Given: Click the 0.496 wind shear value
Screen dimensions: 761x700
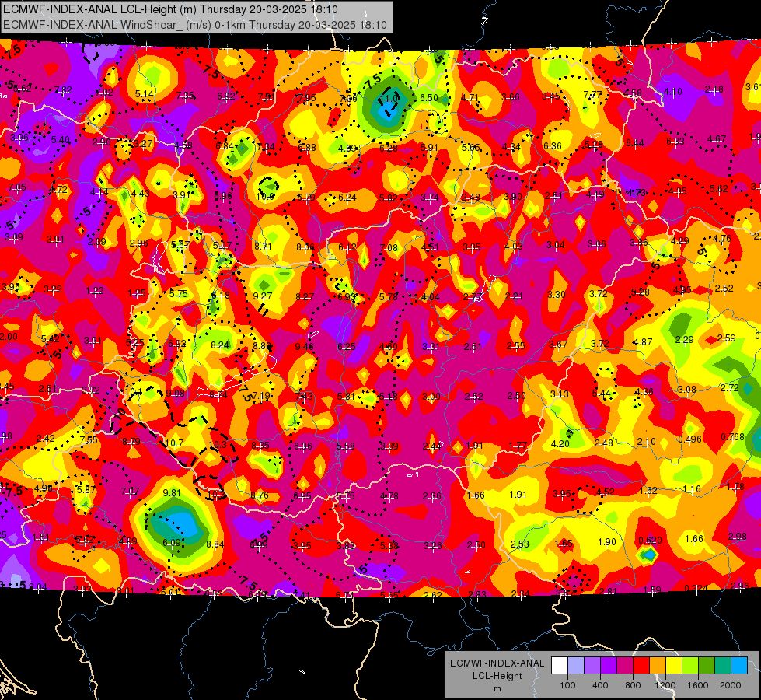Looking at the screenshot, I should (689, 439).
